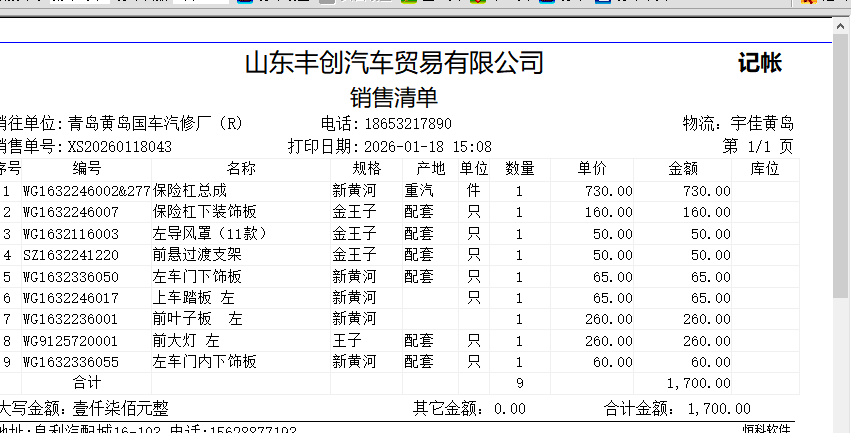Click the 库位 column header

(x=765, y=168)
